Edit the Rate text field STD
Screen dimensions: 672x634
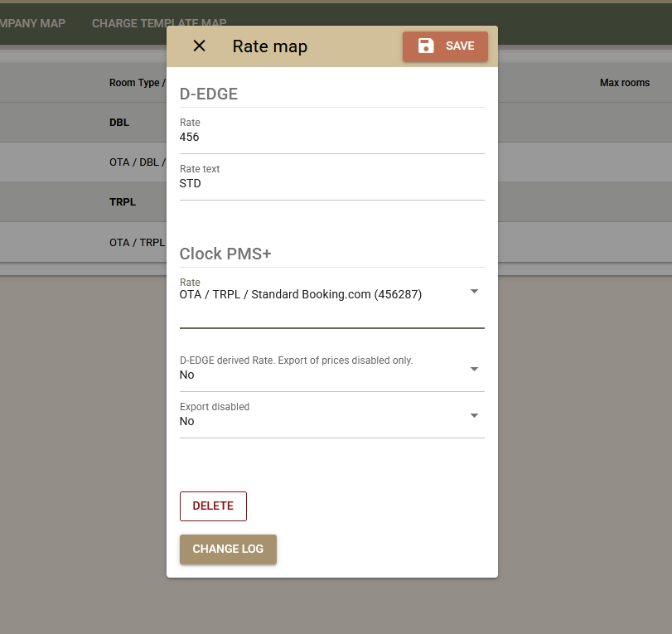tap(331, 183)
